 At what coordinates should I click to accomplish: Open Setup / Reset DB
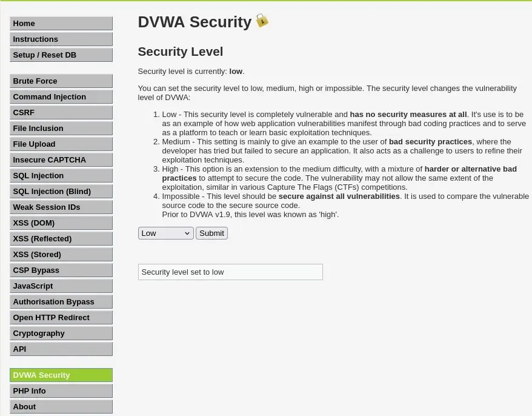point(61,55)
